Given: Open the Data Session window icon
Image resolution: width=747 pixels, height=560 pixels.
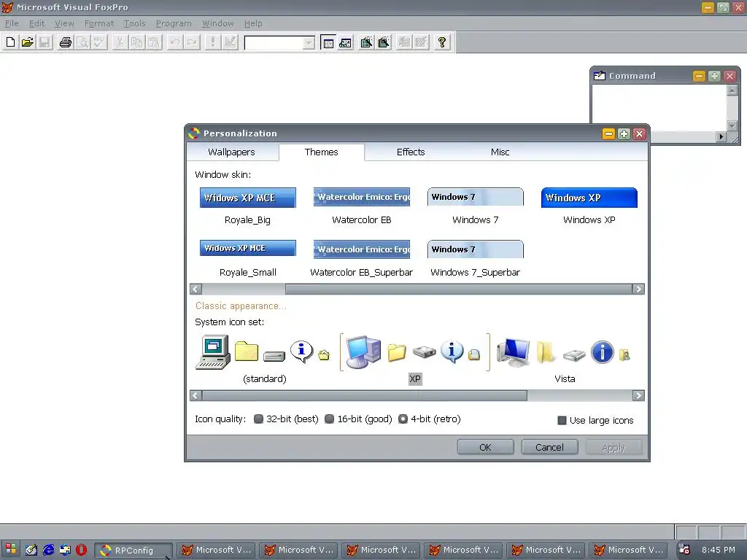Looking at the screenshot, I should click(x=345, y=42).
